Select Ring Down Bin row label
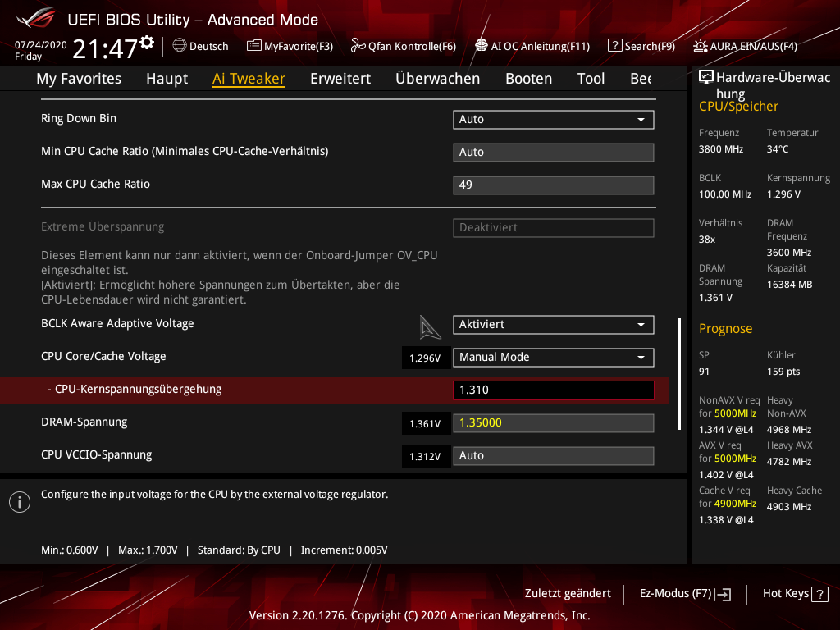The width and height of the screenshot is (840, 630). pos(79,118)
